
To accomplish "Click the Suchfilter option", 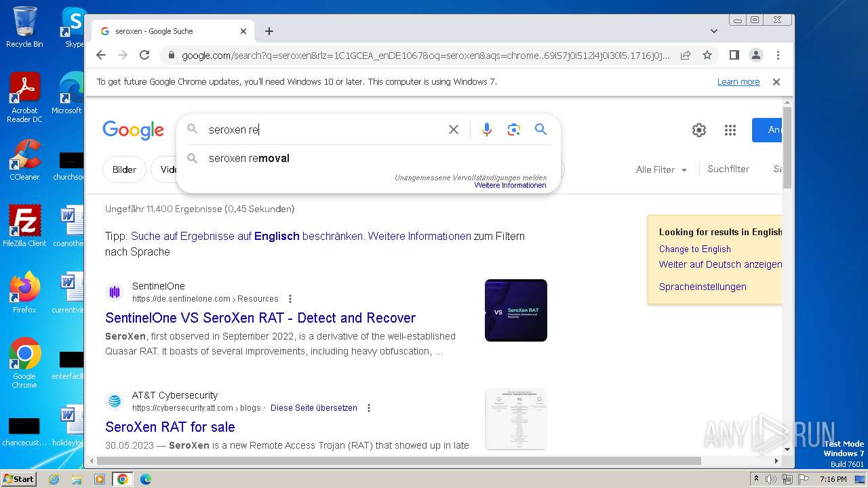I will tap(728, 169).
